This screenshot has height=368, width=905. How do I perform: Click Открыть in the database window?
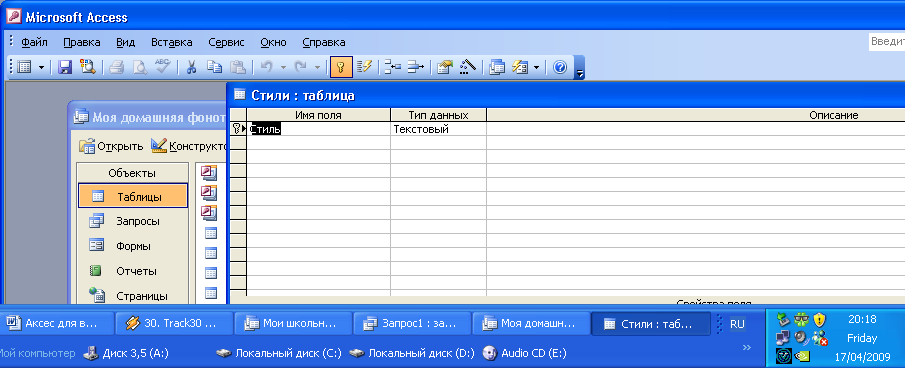coord(111,146)
